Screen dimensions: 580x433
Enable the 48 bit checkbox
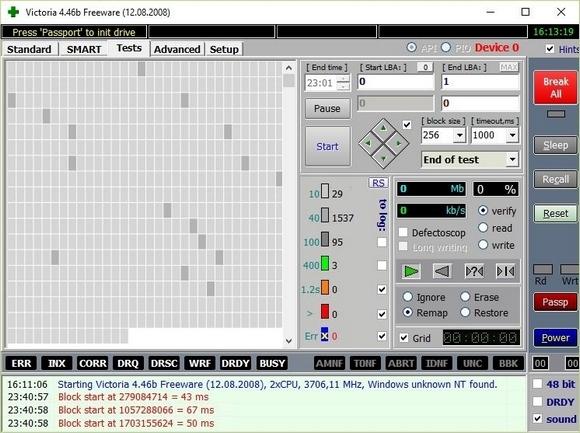point(537,384)
